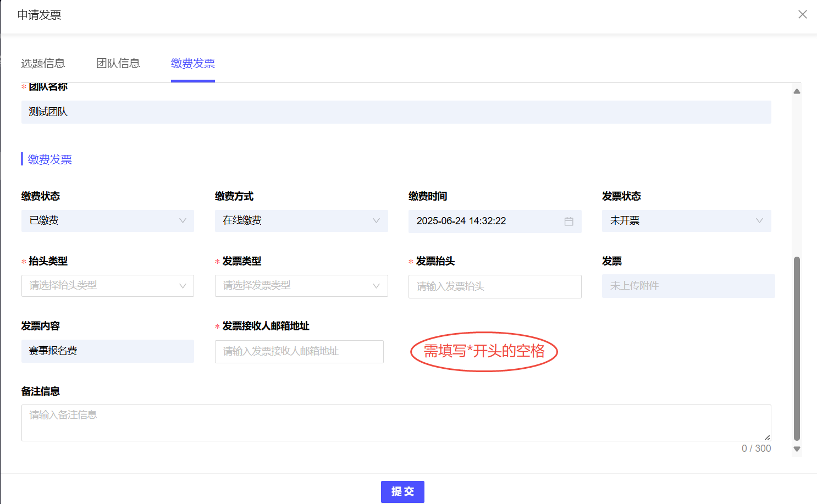The width and height of the screenshot is (817, 504).
Task: Click the 发票抬头 input field
Action: point(494,286)
